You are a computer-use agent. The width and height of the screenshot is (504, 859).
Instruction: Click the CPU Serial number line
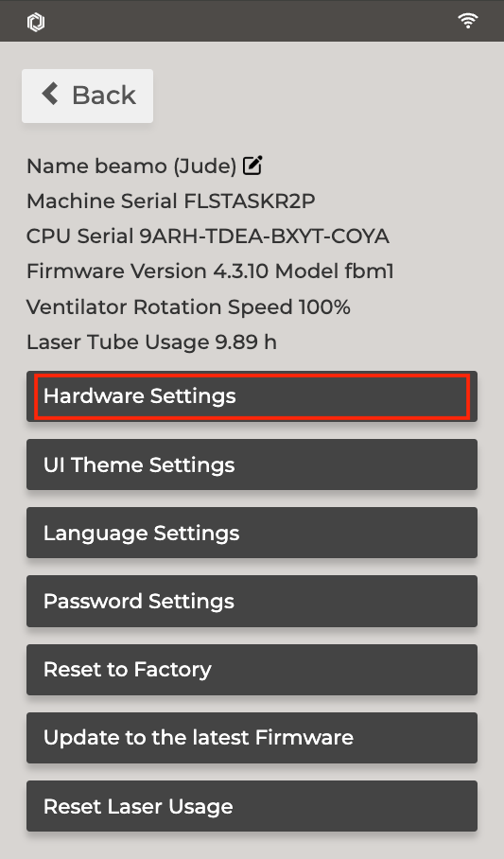point(208,237)
